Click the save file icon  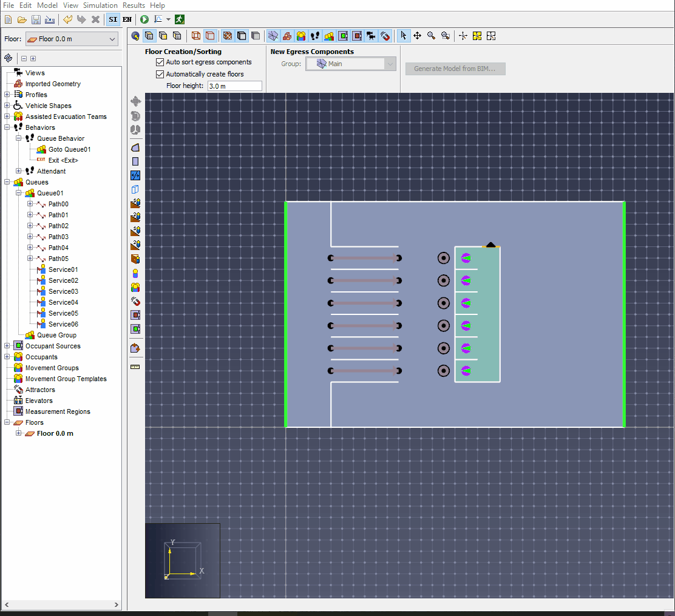(x=36, y=19)
